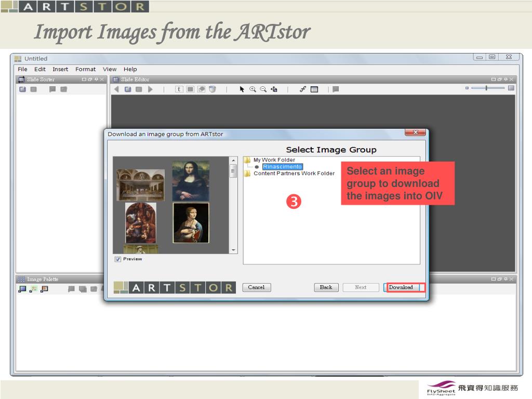The image size is (532, 399).
Task: Click the notes bubble icon at Slide Editor toolbar end
Action: coord(336,89)
